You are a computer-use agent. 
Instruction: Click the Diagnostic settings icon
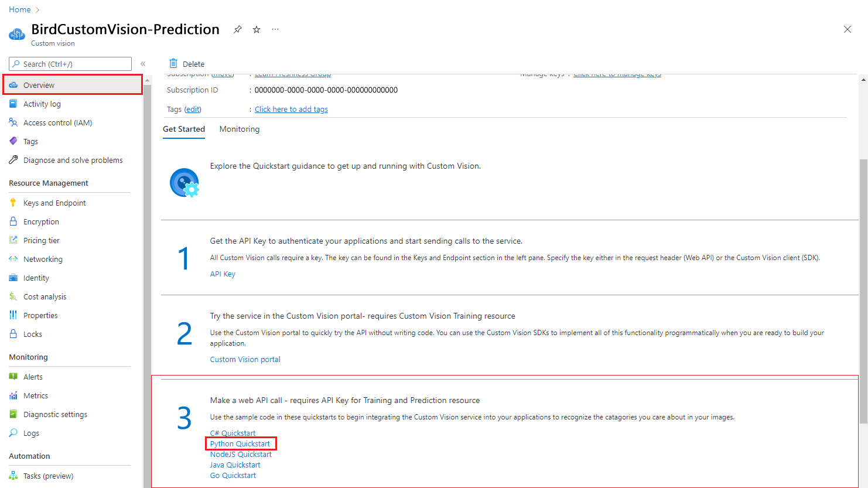pyautogui.click(x=13, y=414)
